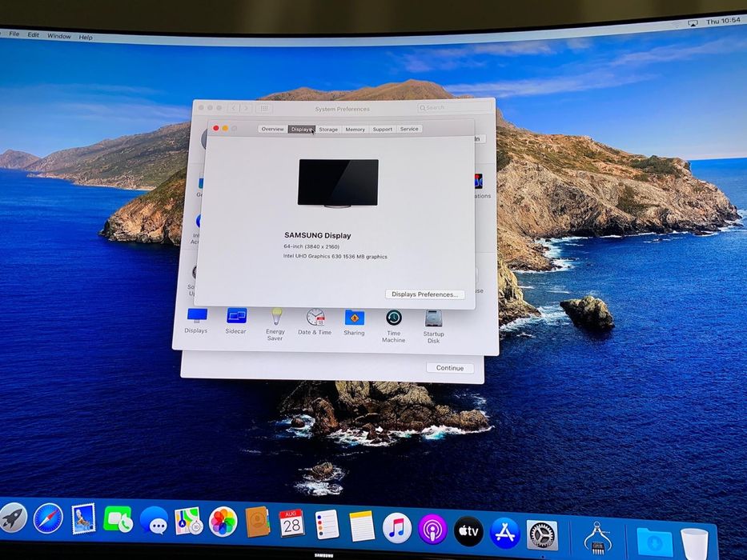Image resolution: width=747 pixels, height=560 pixels.
Task: Open the Edit menu
Action: click(33, 34)
